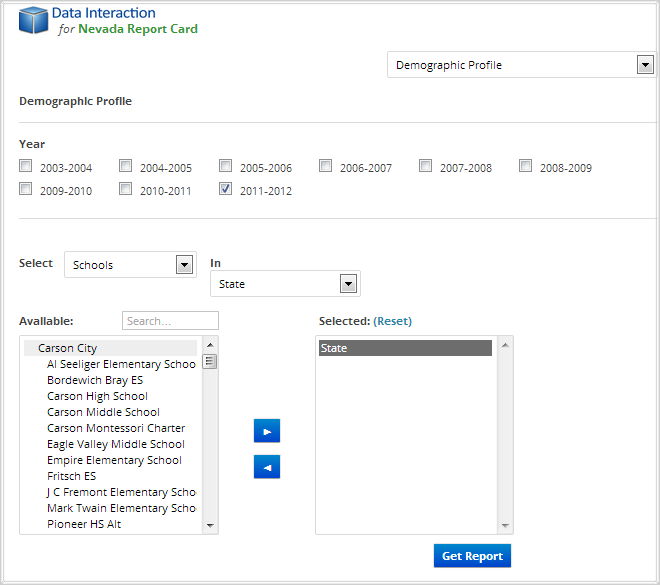
Task: Click the Nevada Report Card title
Action: click(138, 29)
